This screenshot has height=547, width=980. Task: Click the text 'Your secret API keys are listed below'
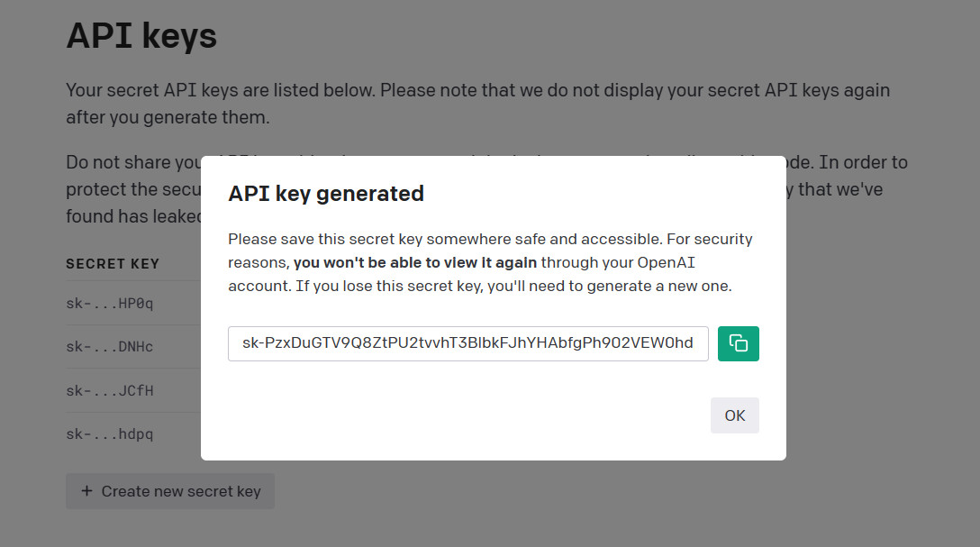click(x=221, y=90)
